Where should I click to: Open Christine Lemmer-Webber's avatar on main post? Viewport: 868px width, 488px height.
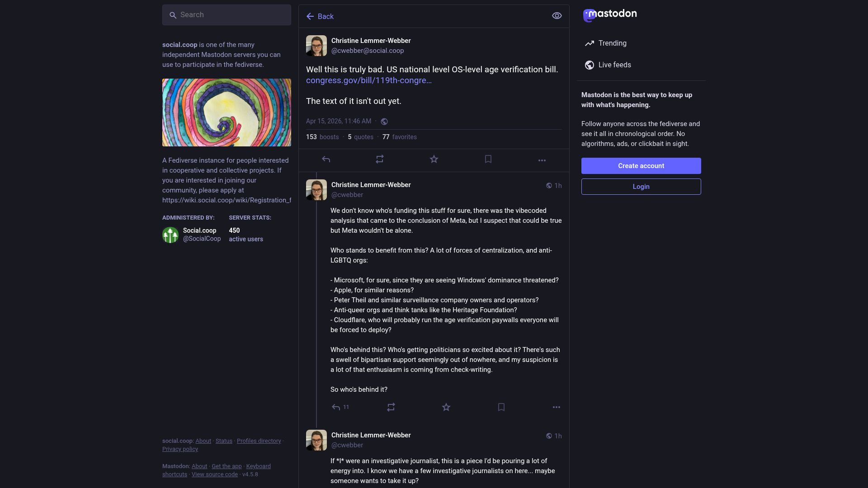click(316, 46)
